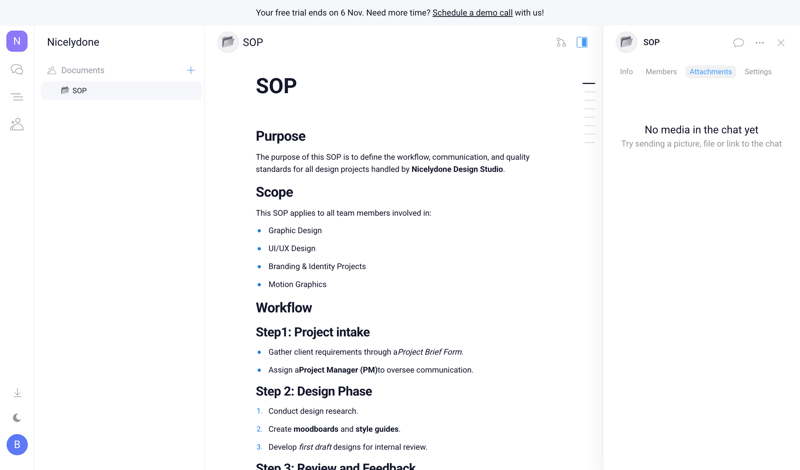Open the blue B user profile avatar
Viewport: 800px width, 470px height.
point(17,444)
